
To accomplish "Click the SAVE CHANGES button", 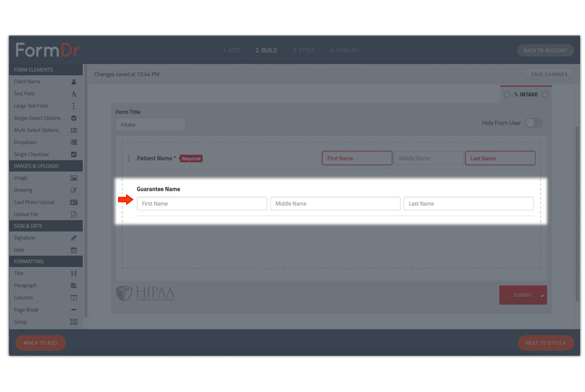I will pos(549,74).
